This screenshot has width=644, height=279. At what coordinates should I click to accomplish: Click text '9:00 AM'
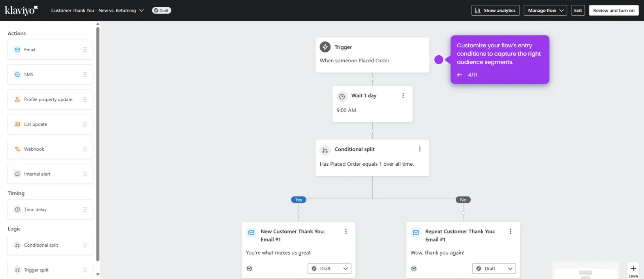[346, 110]
